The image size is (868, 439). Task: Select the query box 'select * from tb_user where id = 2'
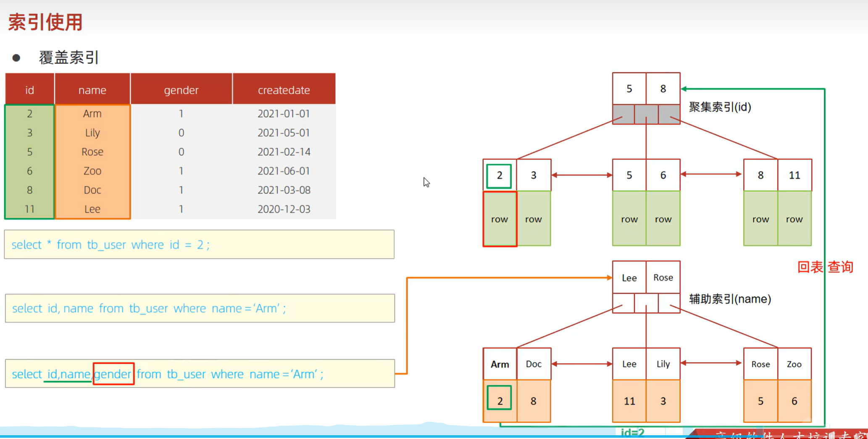pyautogui.click(x=199, y=244)
